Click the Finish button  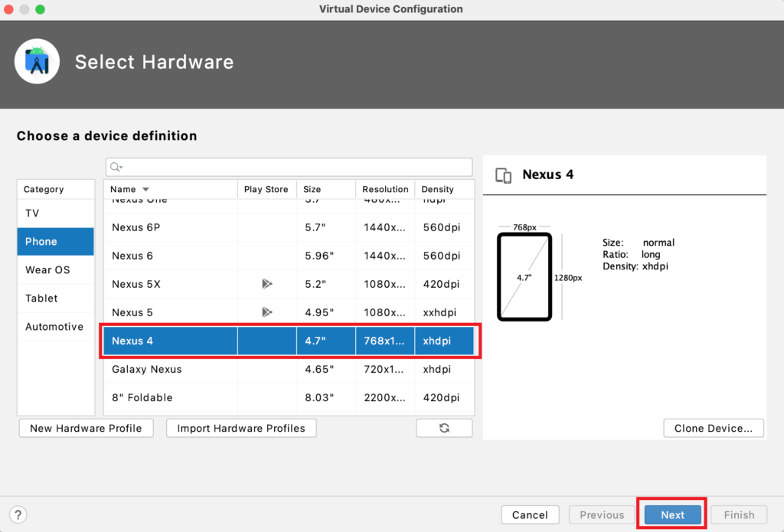coord(739,514)
